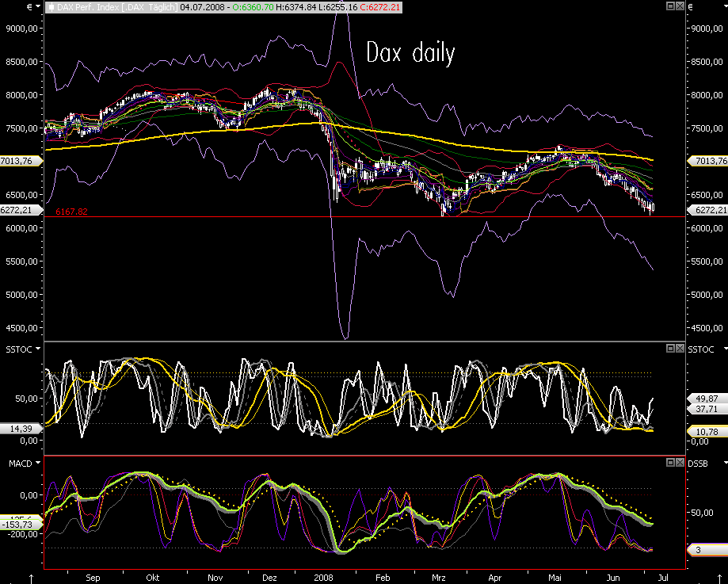This screenshot has height=584, width=728.
Task: Click the Apr label on time axis
Action: click(495, 578)
